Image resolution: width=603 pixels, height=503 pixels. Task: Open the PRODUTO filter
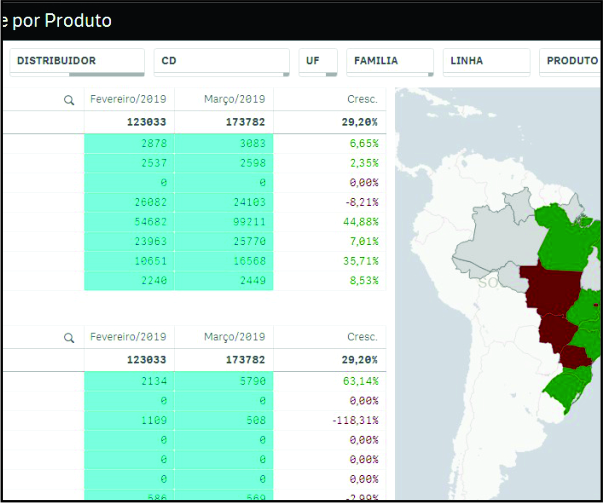click(x=570, y=61)
